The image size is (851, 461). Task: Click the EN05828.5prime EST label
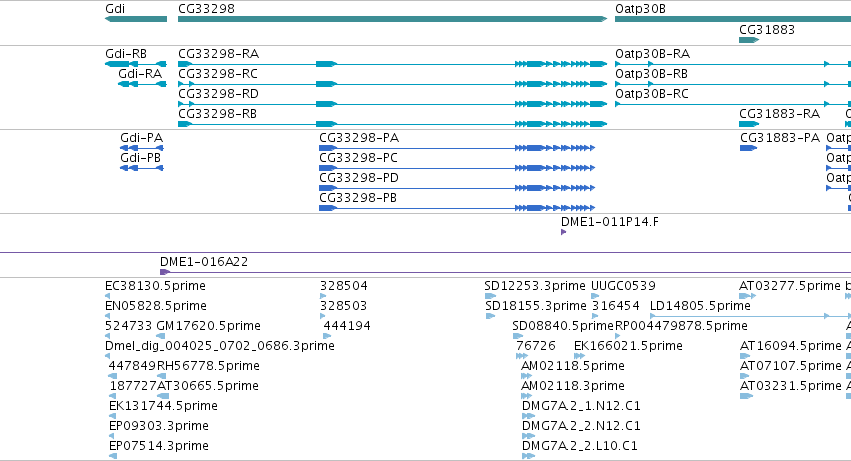(x=156, y=306)
